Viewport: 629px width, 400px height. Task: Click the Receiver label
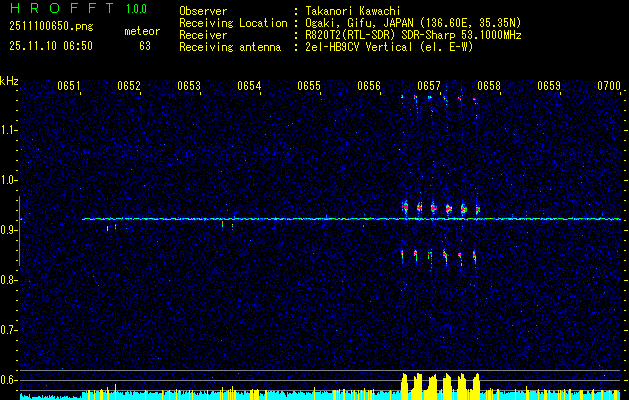[203, 35]
